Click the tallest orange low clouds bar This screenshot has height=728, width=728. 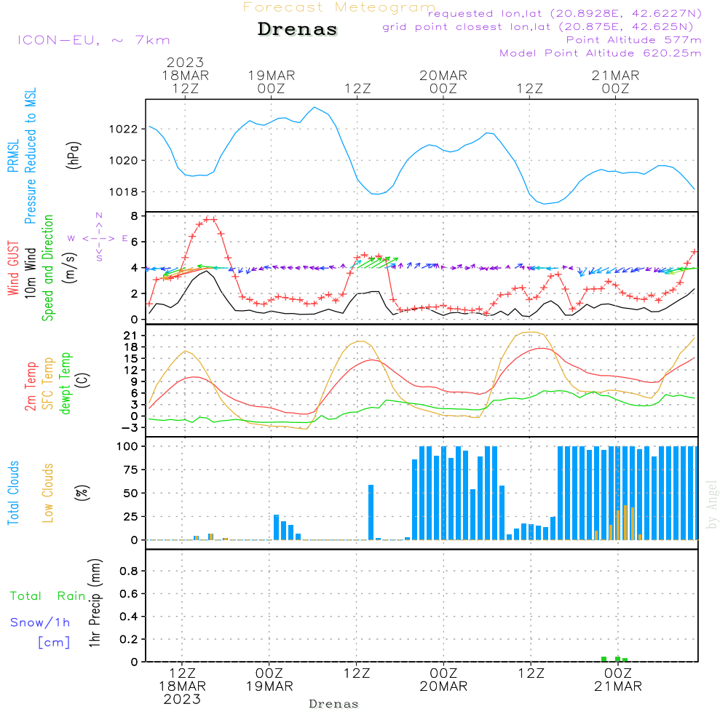625,522
